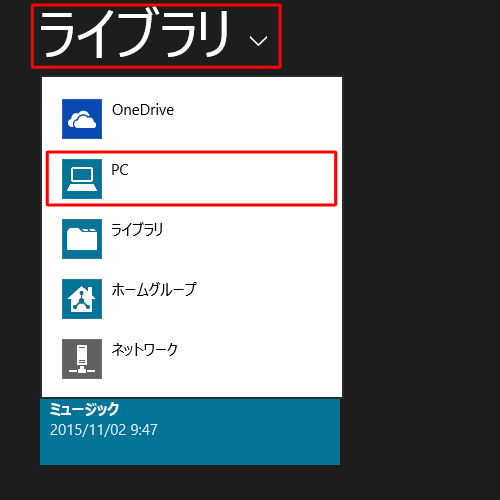Choose the ホームグループ label
The image size is (500, 500).
(x=154, y=289)
